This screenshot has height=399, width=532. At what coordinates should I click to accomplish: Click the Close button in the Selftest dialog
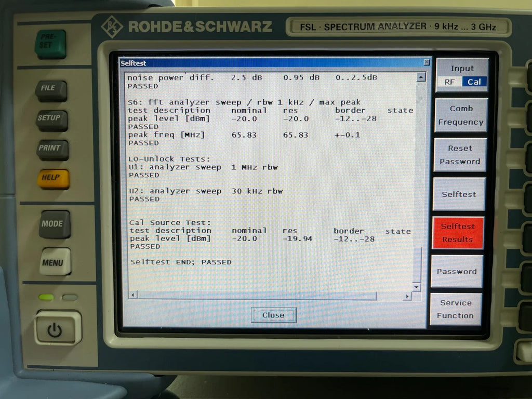click(x=273, y=315)
